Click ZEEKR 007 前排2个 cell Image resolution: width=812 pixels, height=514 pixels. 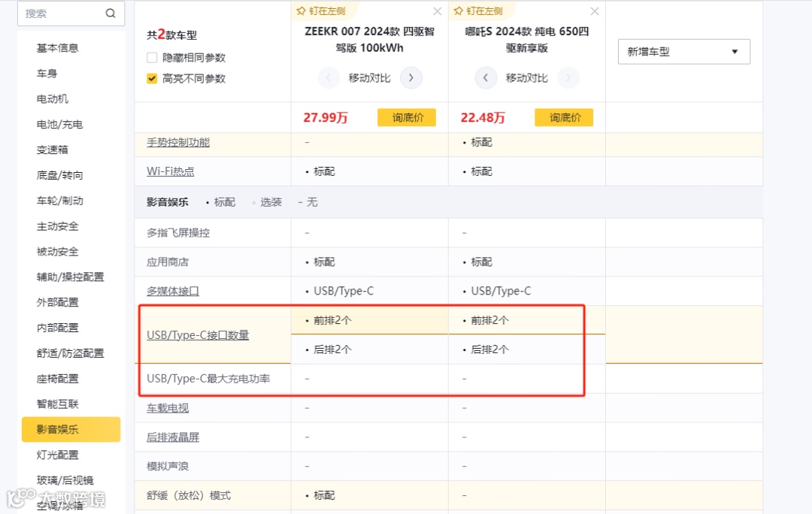pos(370,320)
